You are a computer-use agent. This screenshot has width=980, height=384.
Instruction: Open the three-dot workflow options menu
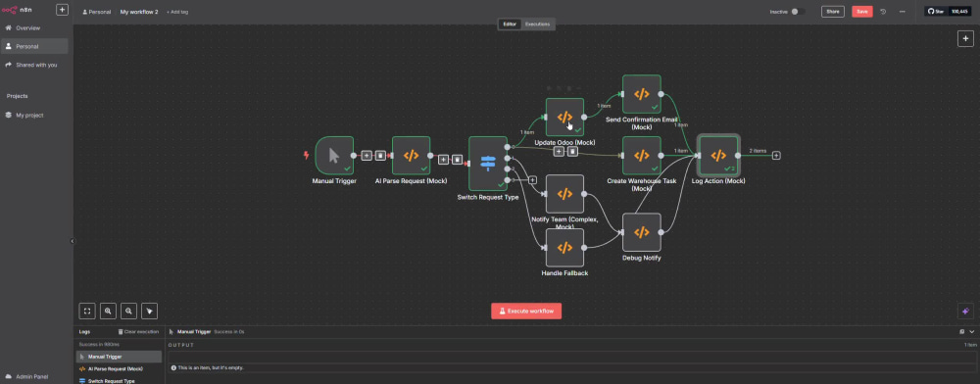902,11
